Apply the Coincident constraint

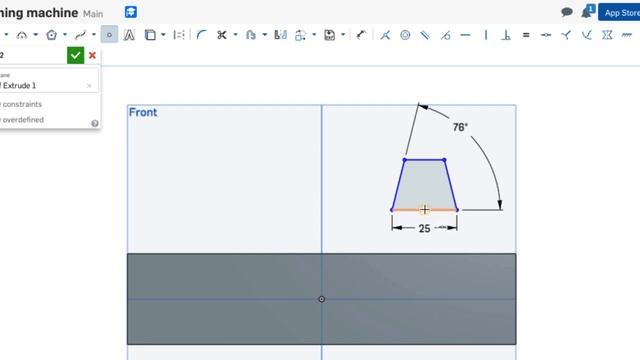(x=385, y=35)
